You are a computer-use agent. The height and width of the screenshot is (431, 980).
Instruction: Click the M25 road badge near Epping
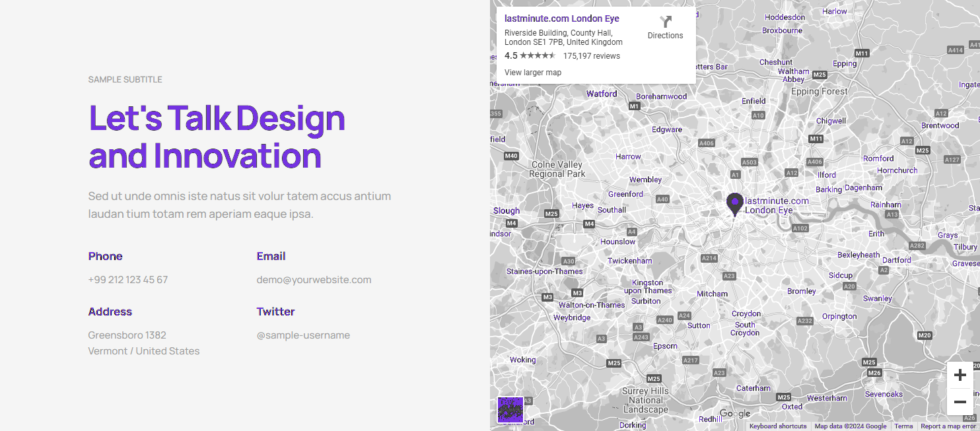(820, 75)
